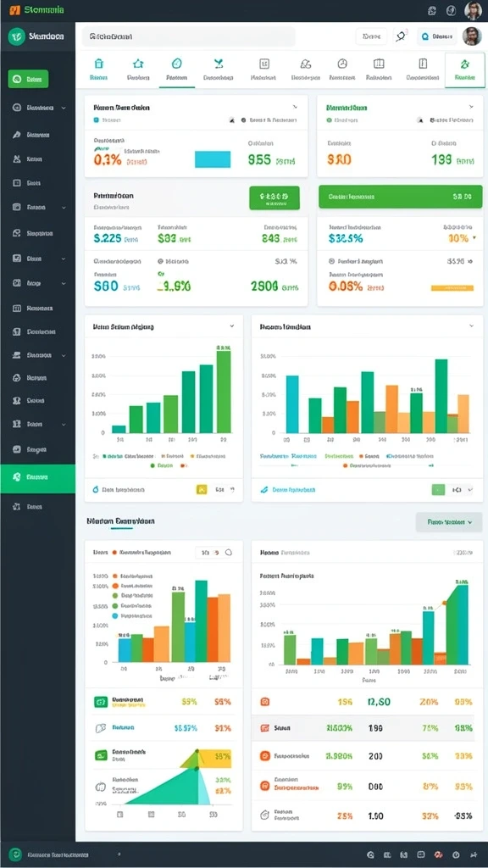The height and width of the screenshot is (868, 488).
Task: Open the open-book icon tab
Action: click(379, 70)
